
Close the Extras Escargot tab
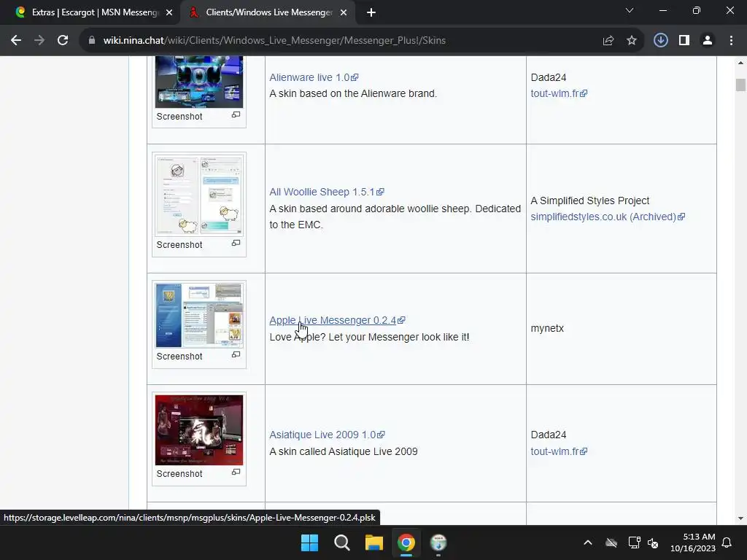[169, 12]
